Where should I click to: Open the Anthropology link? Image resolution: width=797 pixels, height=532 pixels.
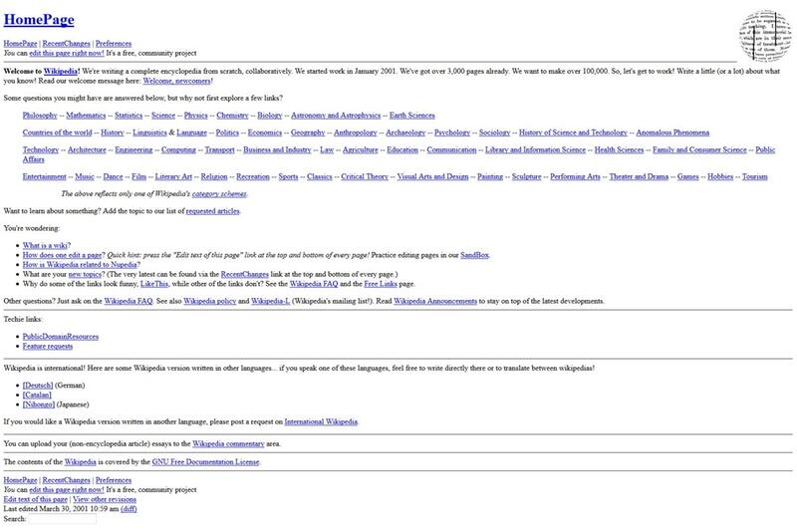356,133
